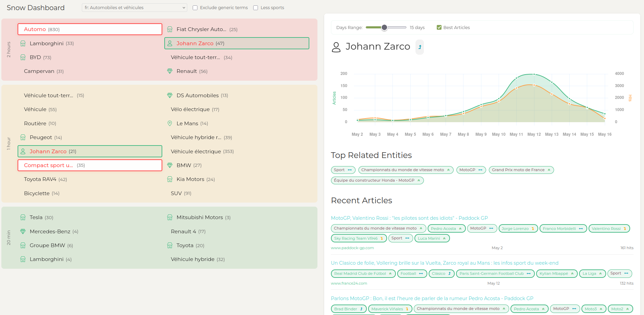This screenshot has height=315, width=644.
Task: Click the Days Range slider handle
Action: point(384,27)
